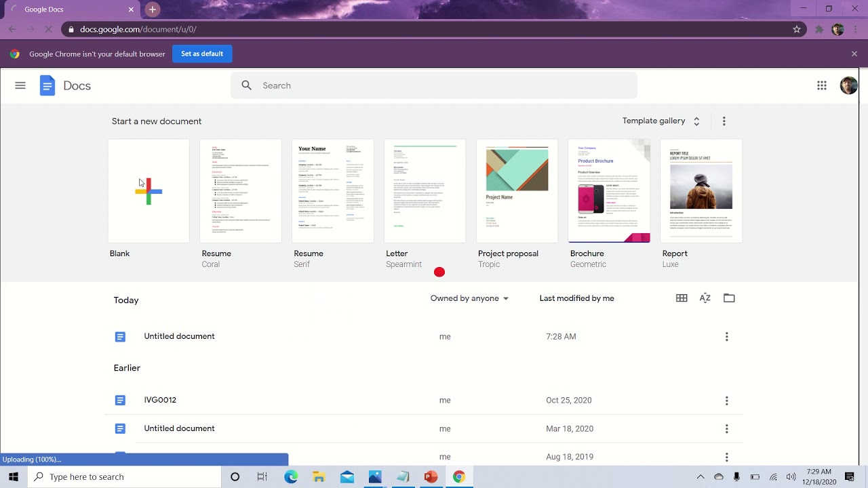868x488 pixels.
Task: Click Last modified by me header
Action: (x=577, y=298)
